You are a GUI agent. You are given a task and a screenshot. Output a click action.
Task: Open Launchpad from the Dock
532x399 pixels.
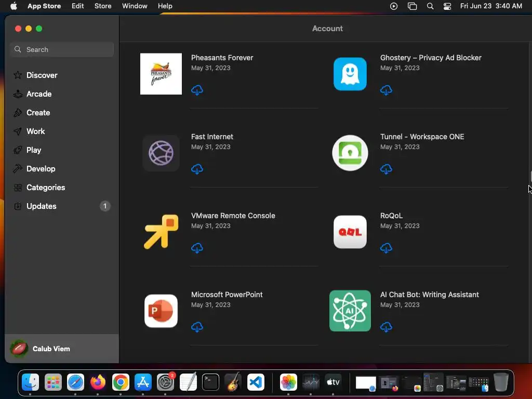click(x=53, y=382)
